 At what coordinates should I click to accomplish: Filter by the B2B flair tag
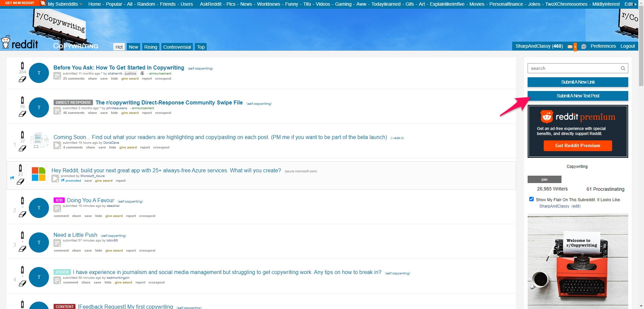pos(59,200)
